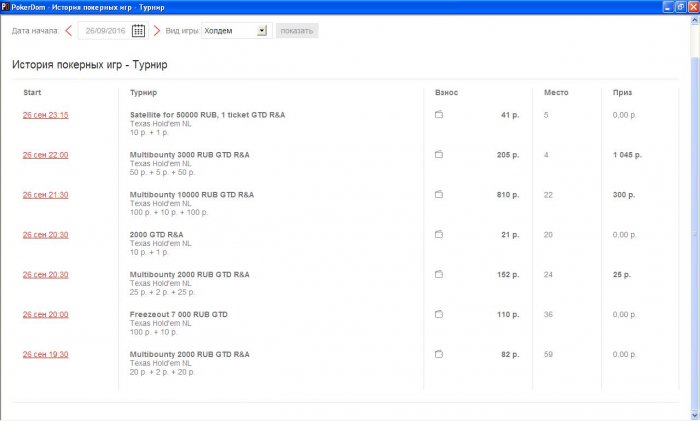Click the PokerDom app icon in title bar
Viewport: 700px width, 421px height.
tap(5, 7)
